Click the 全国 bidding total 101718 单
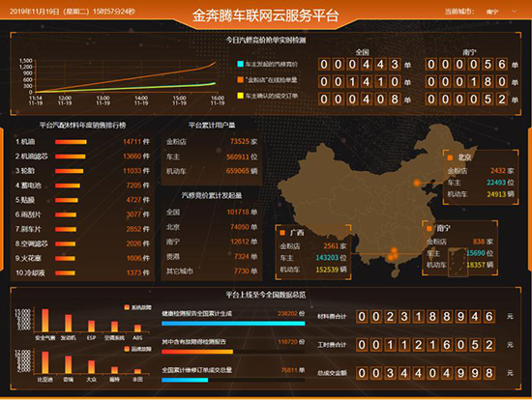The width and height of the screenshot is (532, 400). [242, 213]
